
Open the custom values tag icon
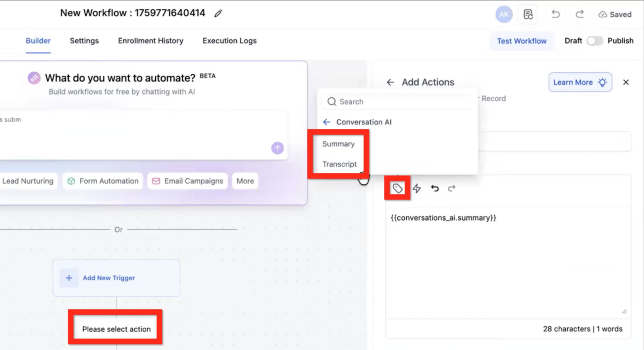click(x=397, y=188)
